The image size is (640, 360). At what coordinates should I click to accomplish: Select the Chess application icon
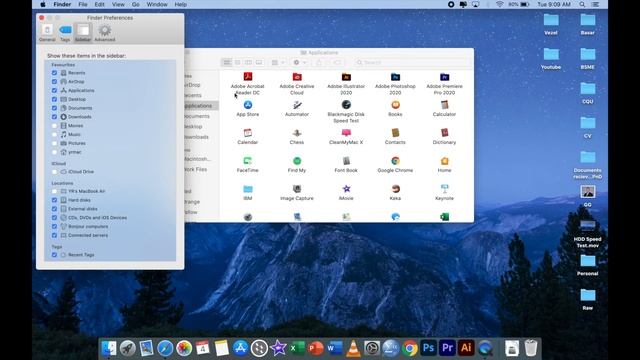click(297, 133)
